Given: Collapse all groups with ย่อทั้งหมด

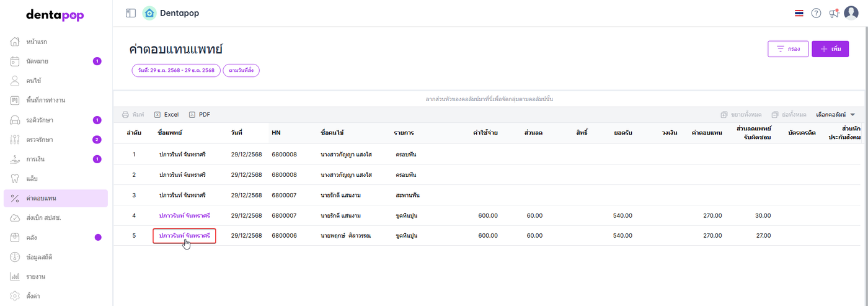Looking at the screenshot, I should [x=789, y=115].
